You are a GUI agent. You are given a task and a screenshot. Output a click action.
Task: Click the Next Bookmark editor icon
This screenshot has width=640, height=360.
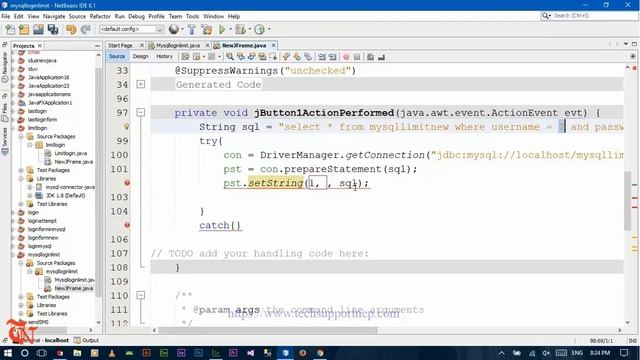click(297, 57)
